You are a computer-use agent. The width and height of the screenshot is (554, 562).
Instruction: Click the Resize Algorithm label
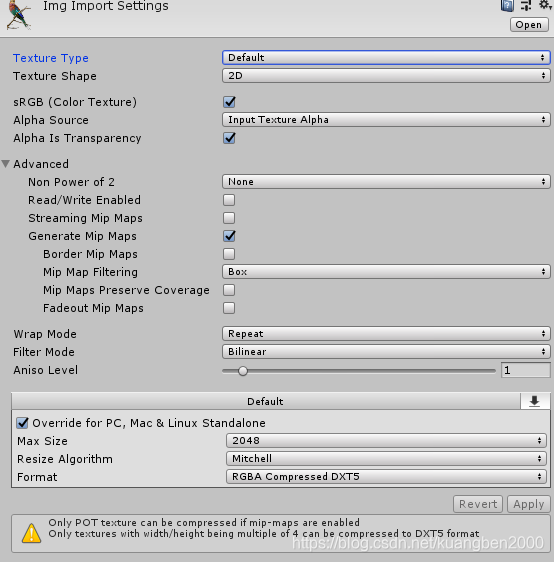[x=65, y=459]
